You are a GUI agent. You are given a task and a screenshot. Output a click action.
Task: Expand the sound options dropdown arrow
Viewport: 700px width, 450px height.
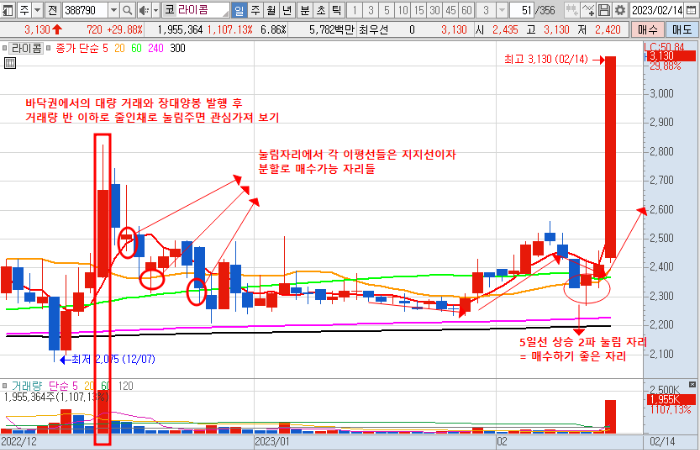click(155, 10)
